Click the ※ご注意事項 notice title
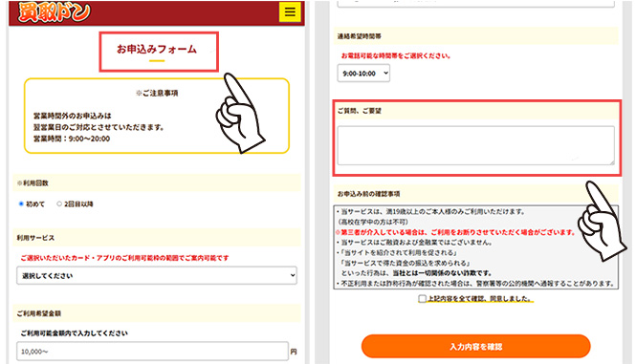Viewport: 636px width, 364px height. [157, 93]
